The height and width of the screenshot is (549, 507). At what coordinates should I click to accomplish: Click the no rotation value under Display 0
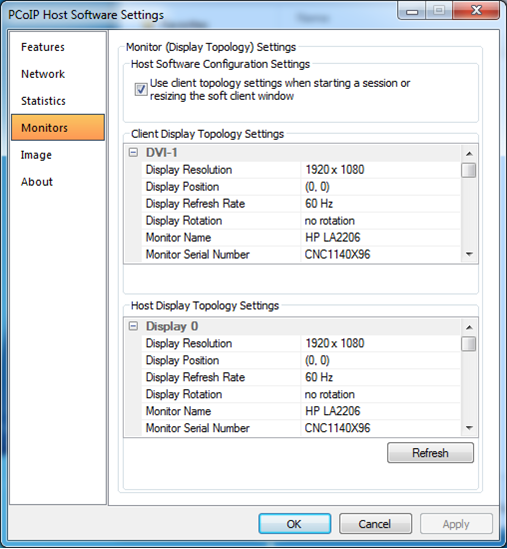pyautogui.click(x=329, y=394)
